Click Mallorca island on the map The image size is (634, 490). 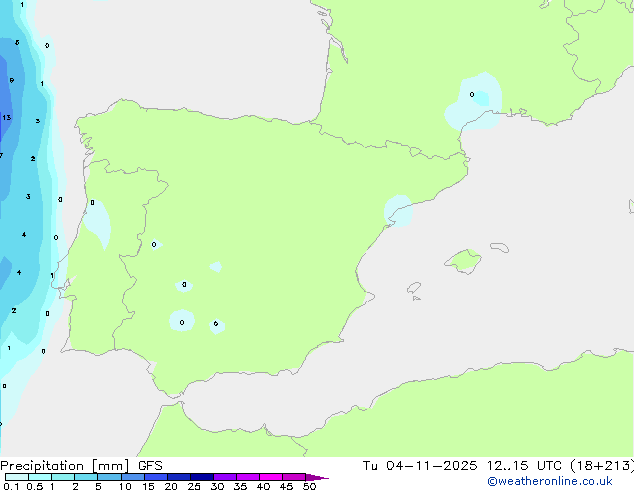(x=463, y=261)
